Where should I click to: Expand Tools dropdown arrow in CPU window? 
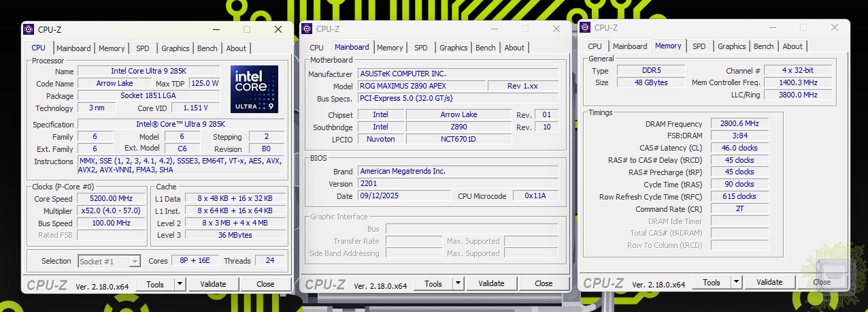pos(180,284)
